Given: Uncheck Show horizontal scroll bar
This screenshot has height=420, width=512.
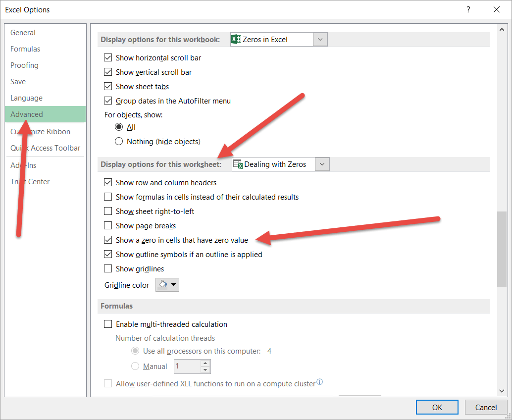Looking at the screenshot, I should pyautogui.click(x=108, y=57).
